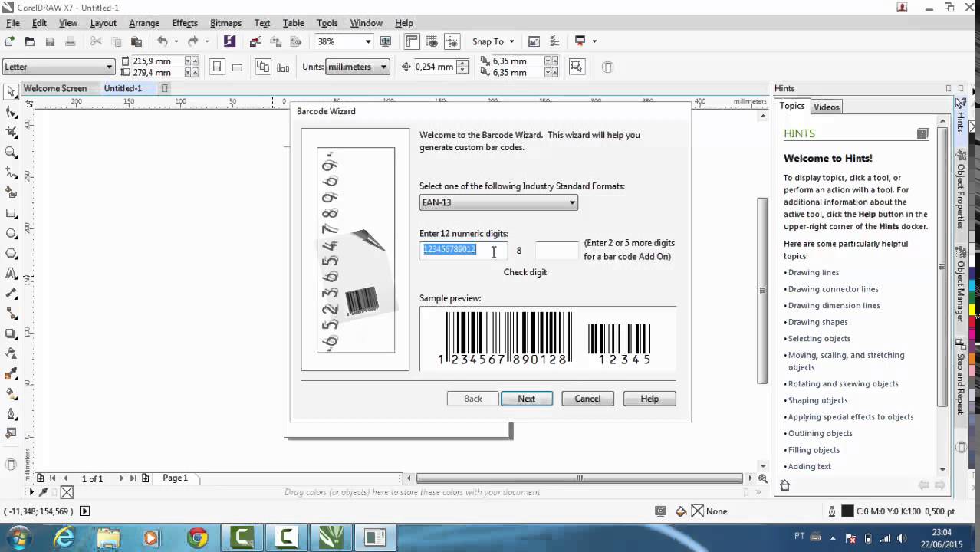Click the bar code Add On digits field
This screenshot has height=552, width=980.
(557, 250)
